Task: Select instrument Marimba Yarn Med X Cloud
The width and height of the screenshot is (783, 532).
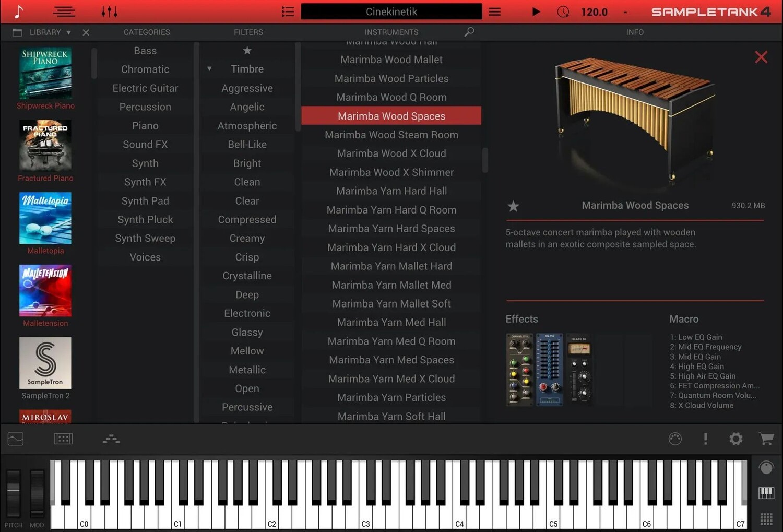Action: point(391,379)
